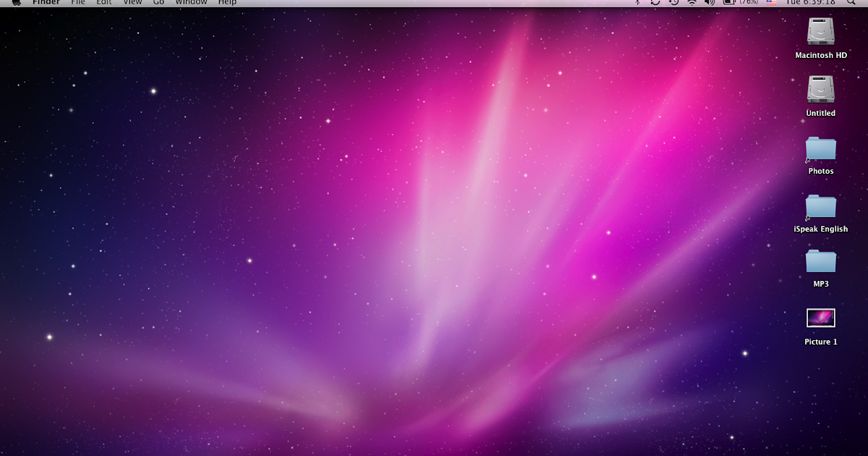Open the Go menu
Image resolution: width=868 pixels, height=456 pixels.
click(x=158, y=2)
